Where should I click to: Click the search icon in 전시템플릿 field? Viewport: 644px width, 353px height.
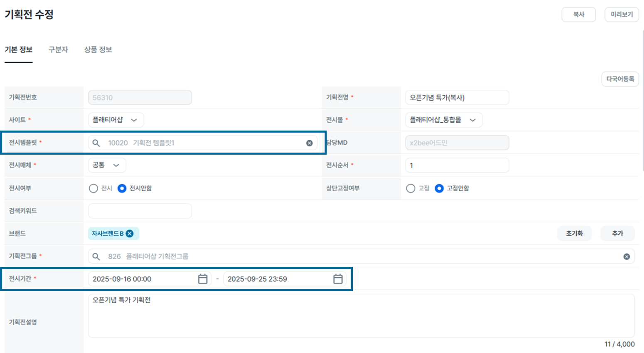coord(96,143)
